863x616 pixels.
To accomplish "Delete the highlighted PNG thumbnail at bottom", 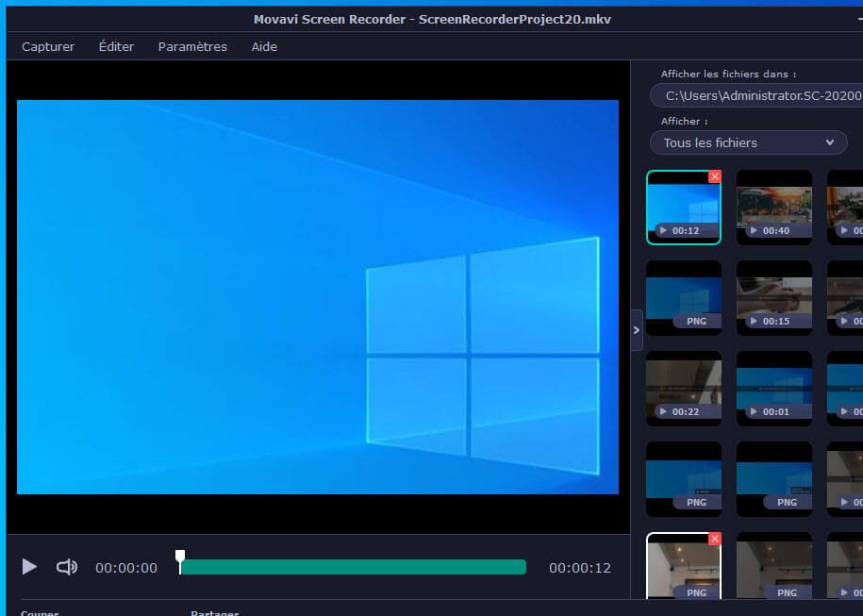I will (x=714, y=539).
